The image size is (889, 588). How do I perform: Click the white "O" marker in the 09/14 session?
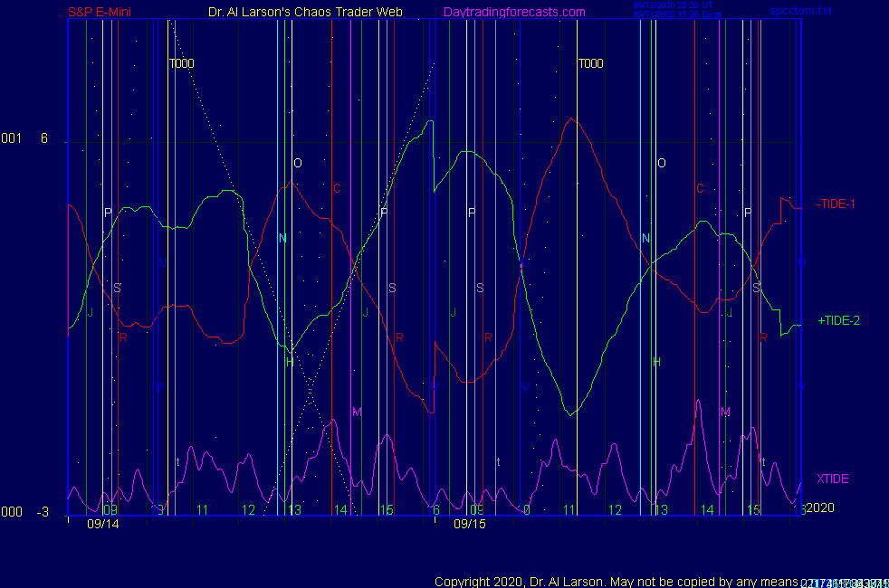(298, 163)
